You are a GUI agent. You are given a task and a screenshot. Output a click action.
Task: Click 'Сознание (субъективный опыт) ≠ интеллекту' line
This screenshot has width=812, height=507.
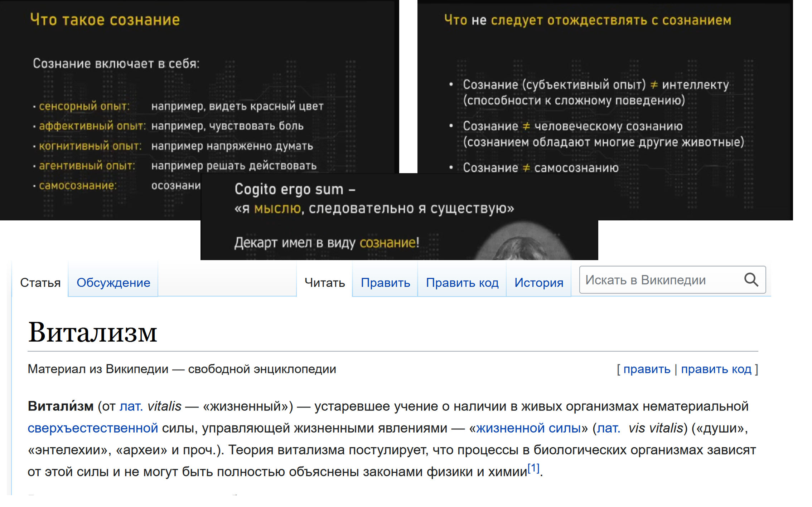[x=596, y=84]
